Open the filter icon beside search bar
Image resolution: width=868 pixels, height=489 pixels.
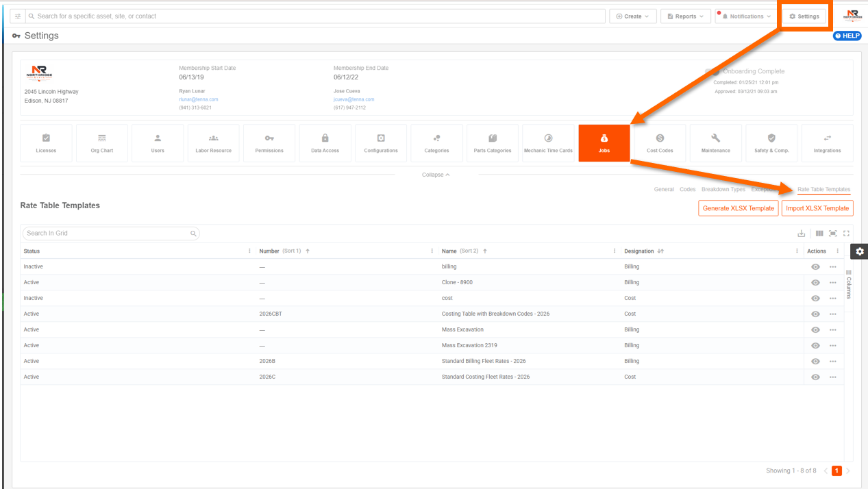point(18,16)
